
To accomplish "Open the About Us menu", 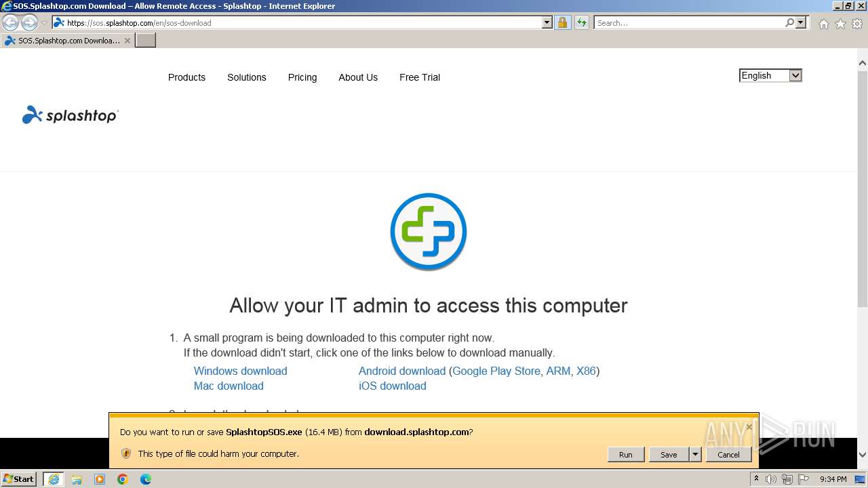I will (x=358, y=77).
